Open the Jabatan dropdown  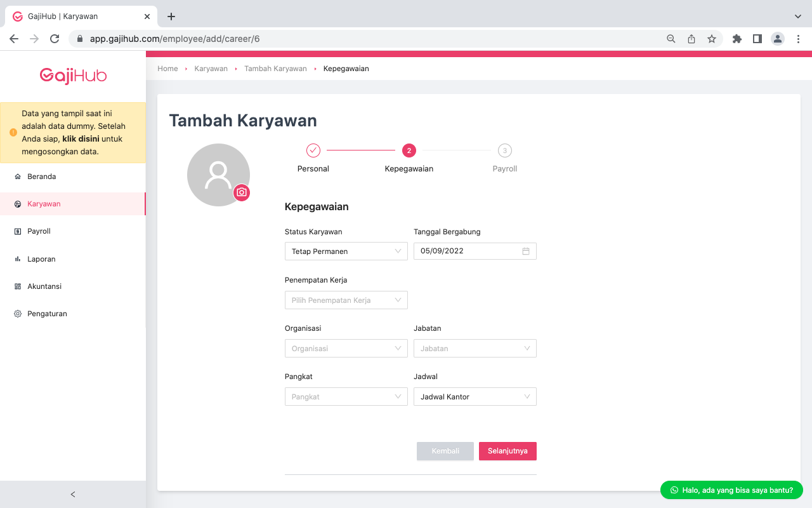(475, 348)
